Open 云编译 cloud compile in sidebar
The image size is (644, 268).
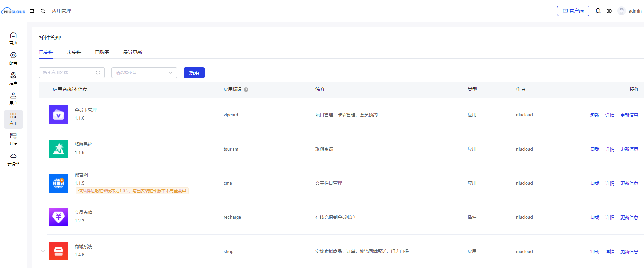(x=13, y=159)
